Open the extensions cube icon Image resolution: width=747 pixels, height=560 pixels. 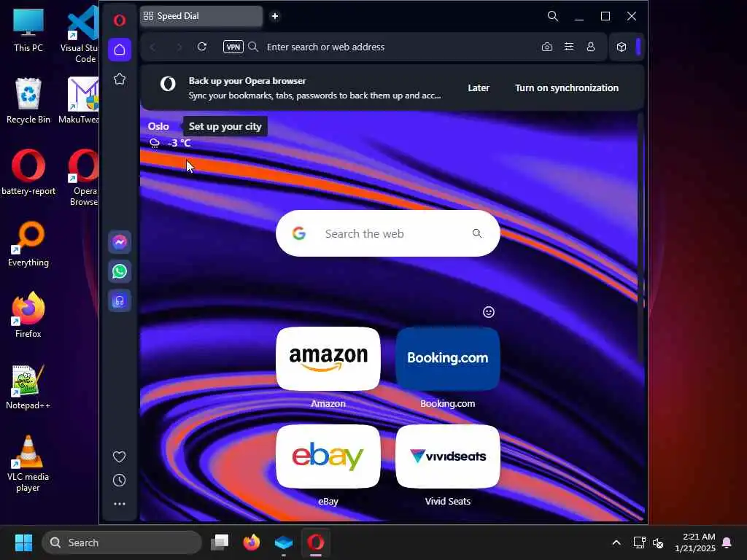click(x=622, y=47)
